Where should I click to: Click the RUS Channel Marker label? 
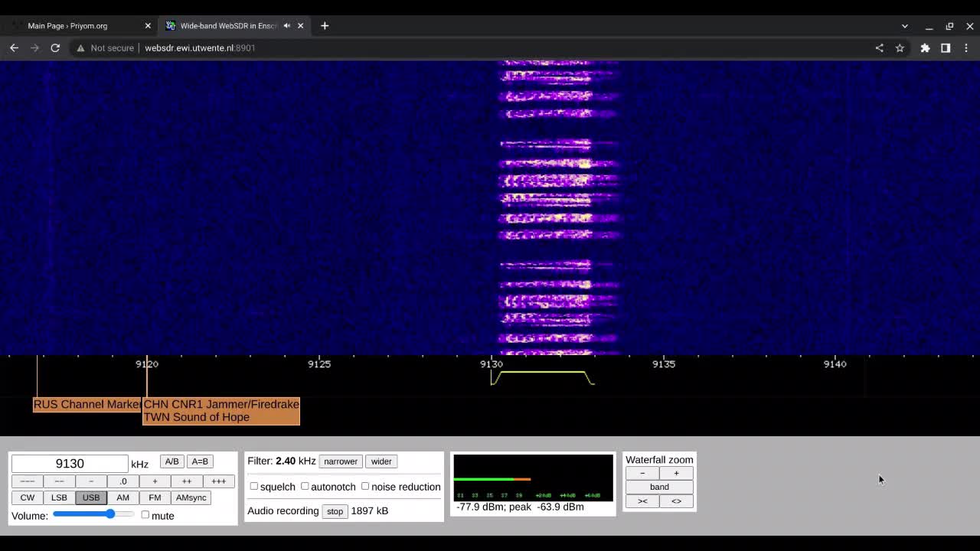click(87, 404)
